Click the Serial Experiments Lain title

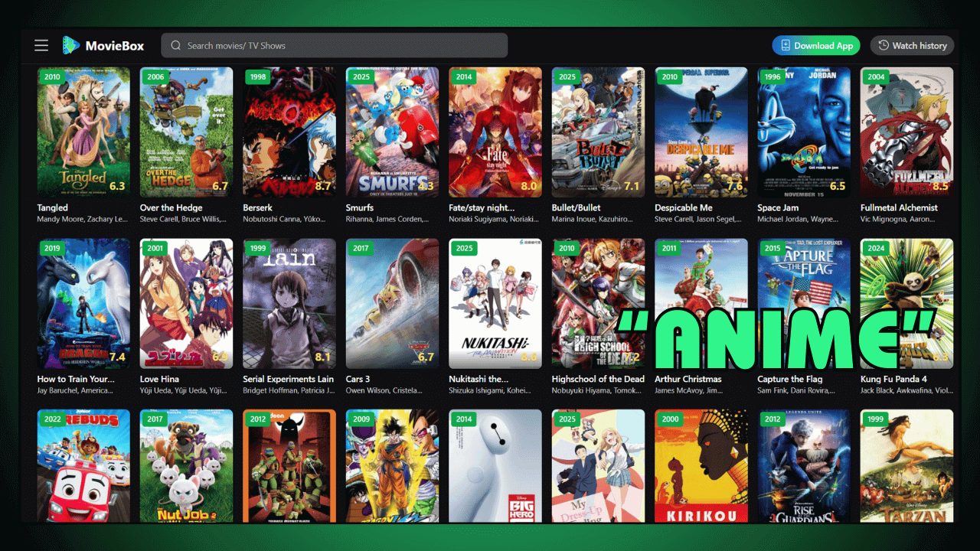pos(289,379)
